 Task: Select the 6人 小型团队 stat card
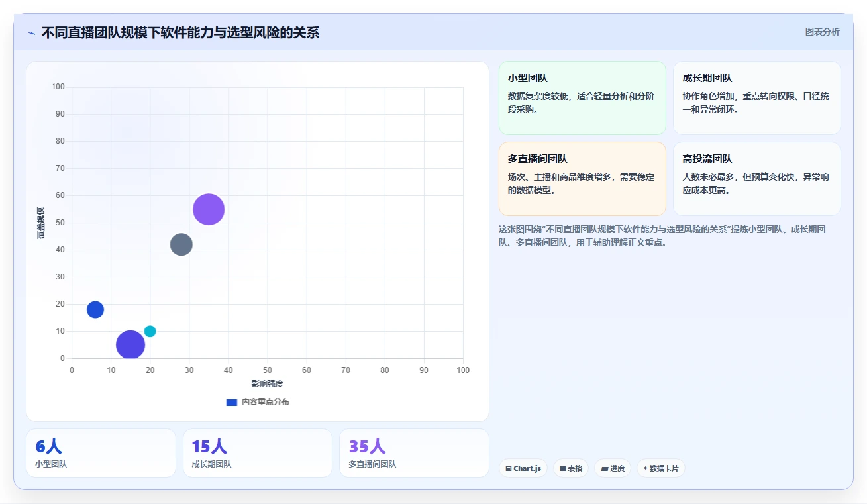101,453
